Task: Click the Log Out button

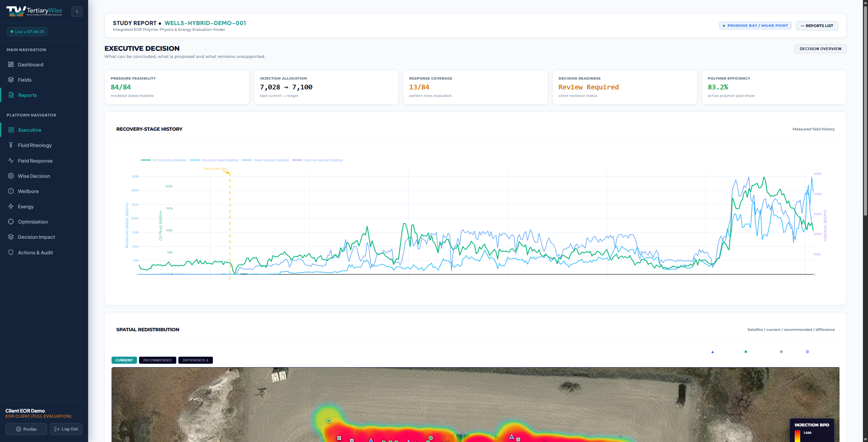Action: [66, 429]
